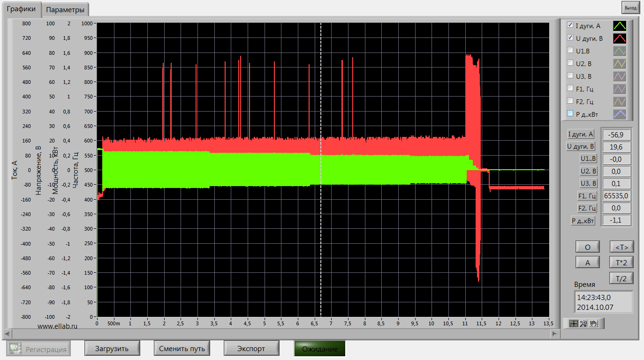Click the Ожидание status button
The height and width of the screenshot is (360, 644).
[319, 349]
